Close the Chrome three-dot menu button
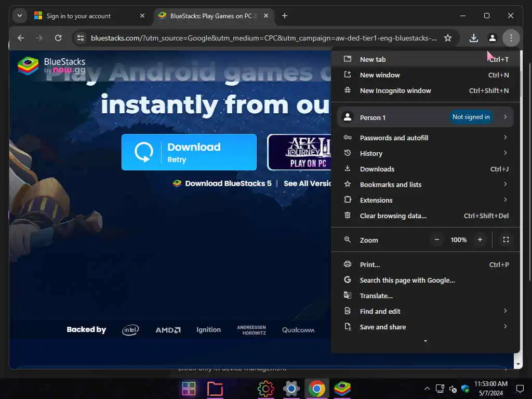 511,38
